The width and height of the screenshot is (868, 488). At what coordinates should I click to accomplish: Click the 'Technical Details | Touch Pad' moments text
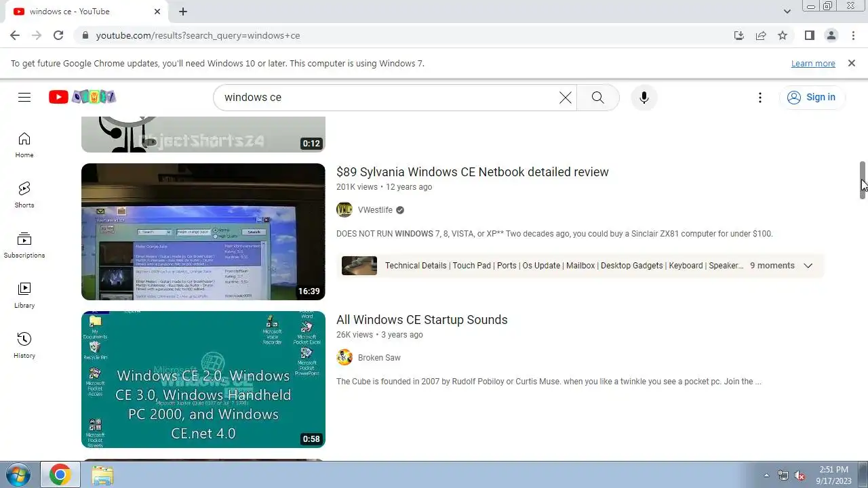pyautogui.click(x=564, y=266)
